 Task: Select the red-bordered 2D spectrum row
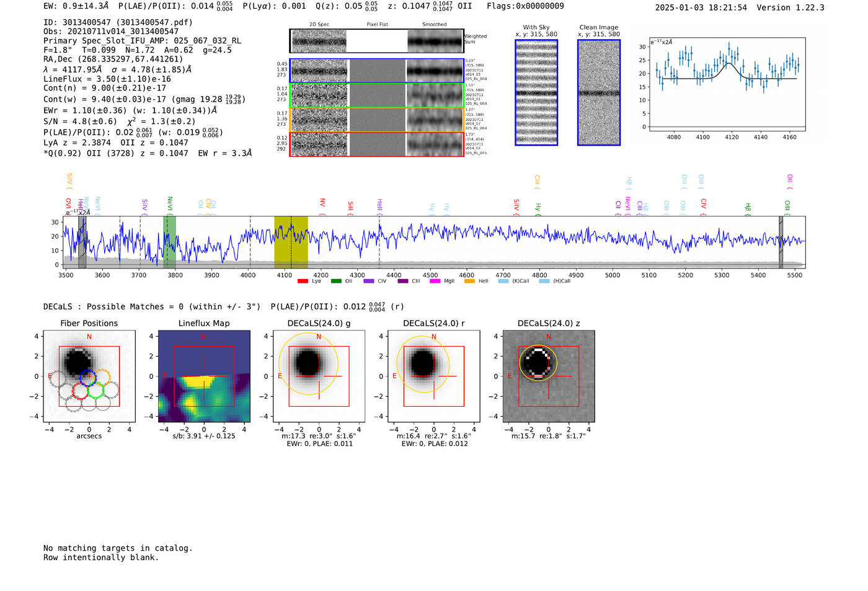pos(377,144)
